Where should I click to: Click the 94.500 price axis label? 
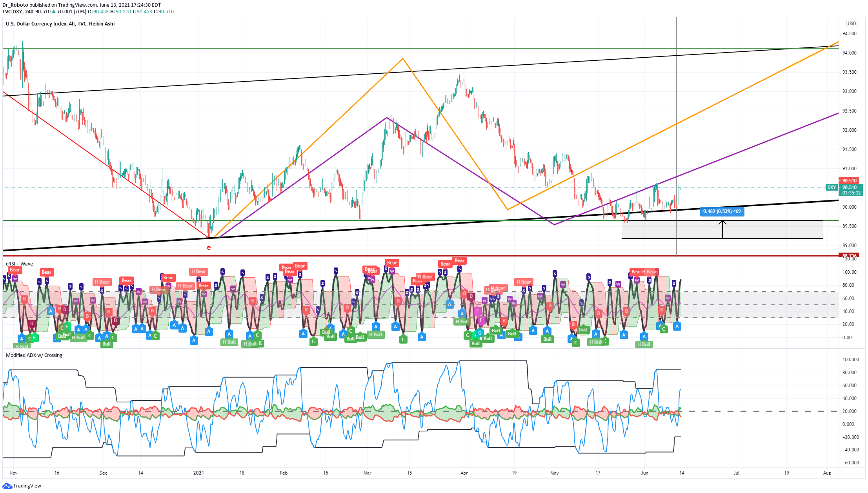coord(849,34)
